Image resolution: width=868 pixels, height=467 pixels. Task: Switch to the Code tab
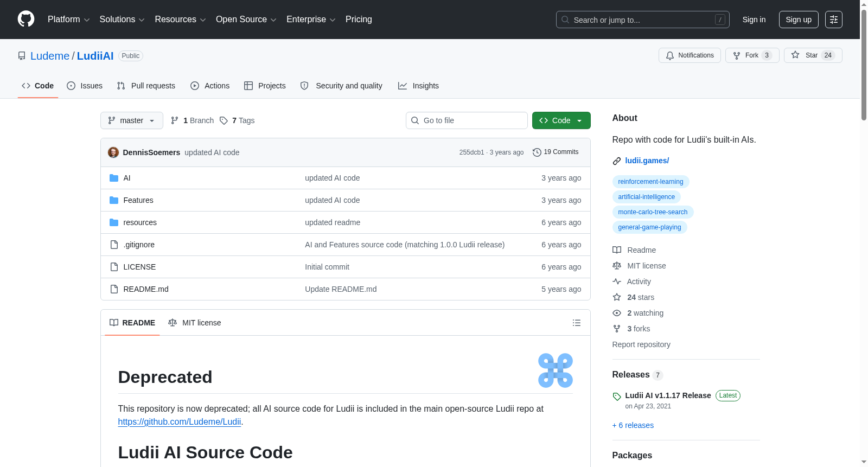click(37, 86)
